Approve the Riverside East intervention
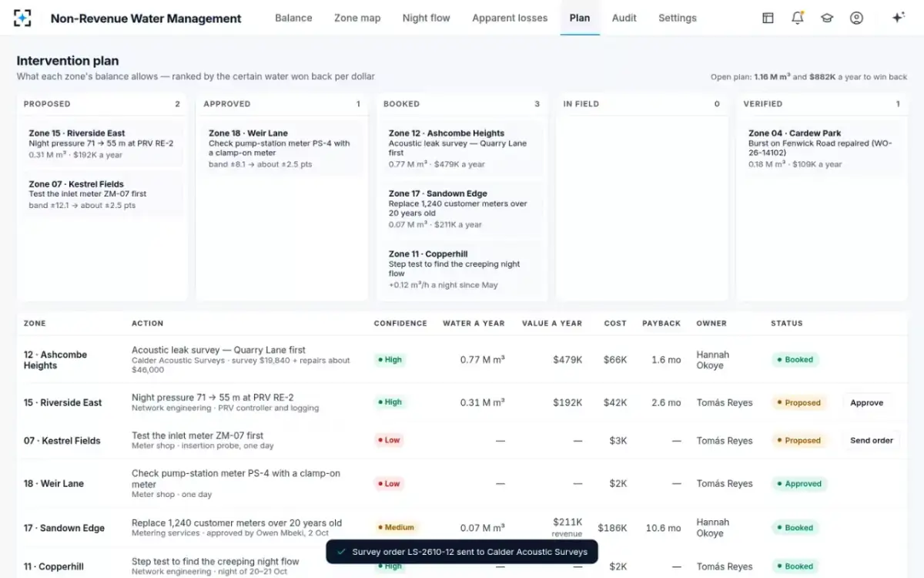 tap(867, 402)
